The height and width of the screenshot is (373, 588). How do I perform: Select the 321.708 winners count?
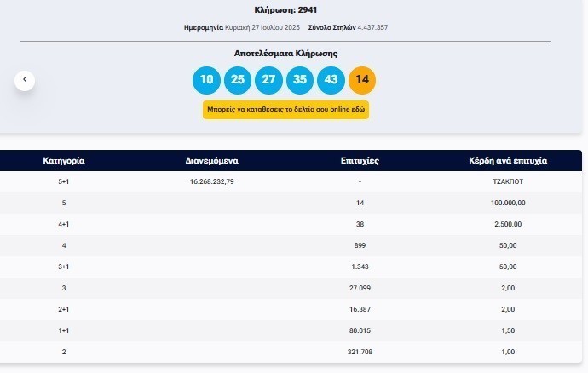(x=360, y=353)
